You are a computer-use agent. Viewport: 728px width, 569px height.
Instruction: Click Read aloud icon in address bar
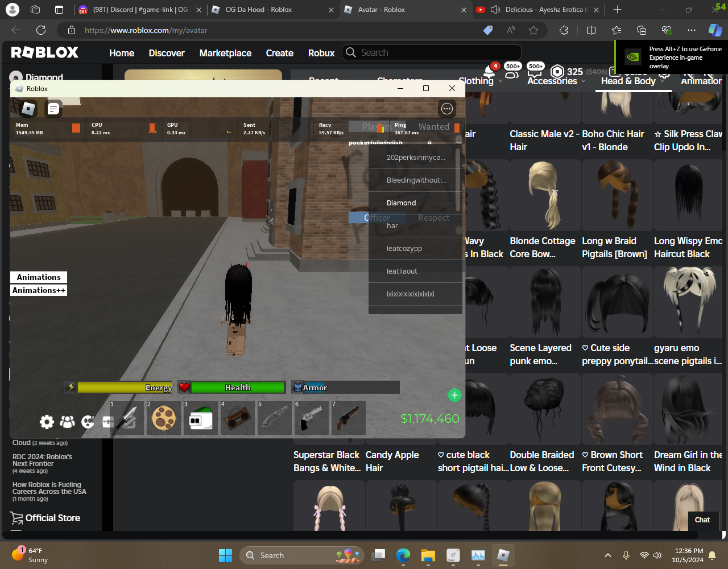click(x=511, y=30)
